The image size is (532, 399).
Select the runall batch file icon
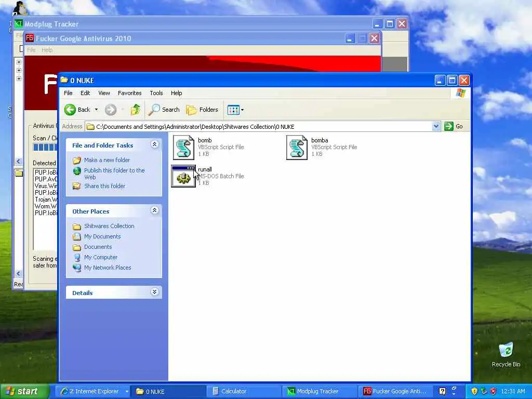tap(183, 176)
